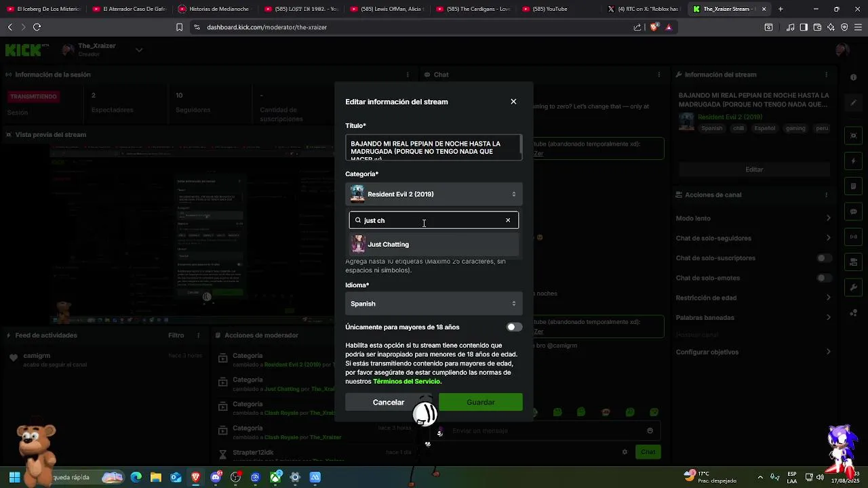
Task: Expand Modo lento settings
Action: point(828,218)
